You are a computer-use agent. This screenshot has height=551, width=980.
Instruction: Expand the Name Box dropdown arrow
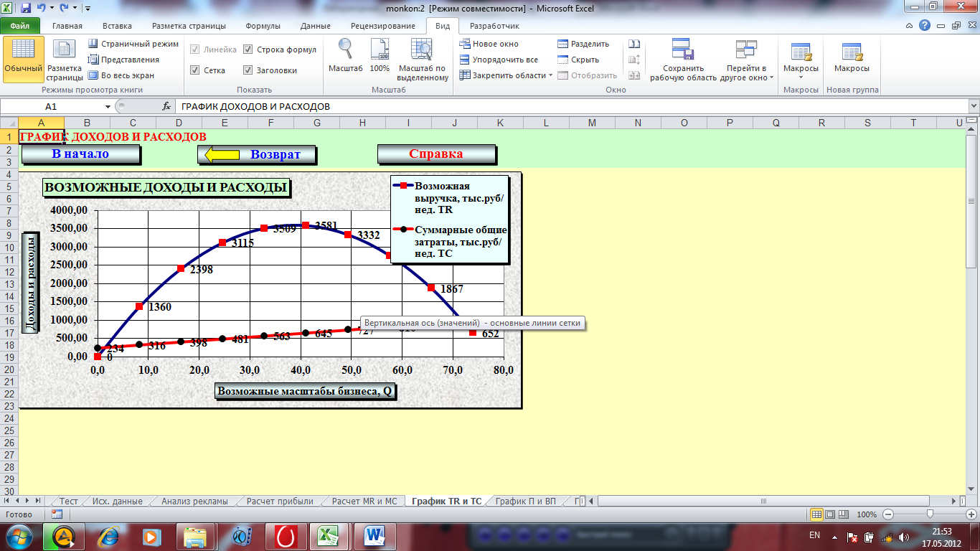click(108, 106)
